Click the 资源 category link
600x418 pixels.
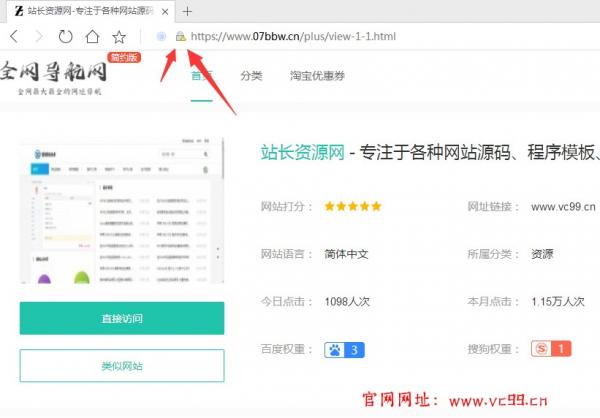click(542, 254)
